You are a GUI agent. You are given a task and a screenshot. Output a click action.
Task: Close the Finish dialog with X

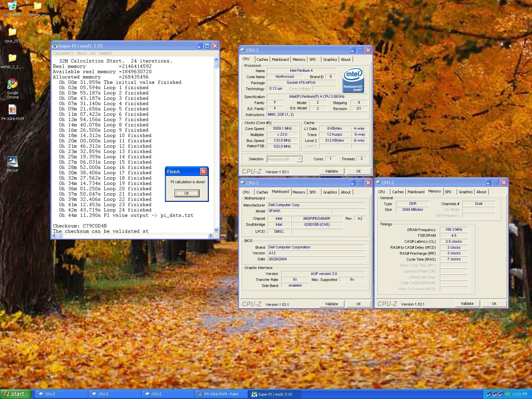coord(203,172)
